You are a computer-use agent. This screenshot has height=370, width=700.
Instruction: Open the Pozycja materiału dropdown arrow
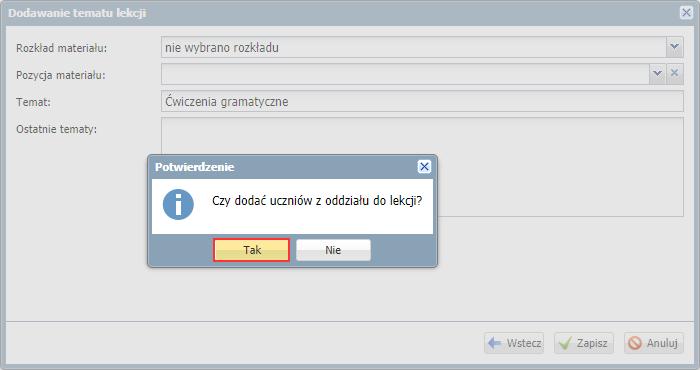[x=657, y=74]
